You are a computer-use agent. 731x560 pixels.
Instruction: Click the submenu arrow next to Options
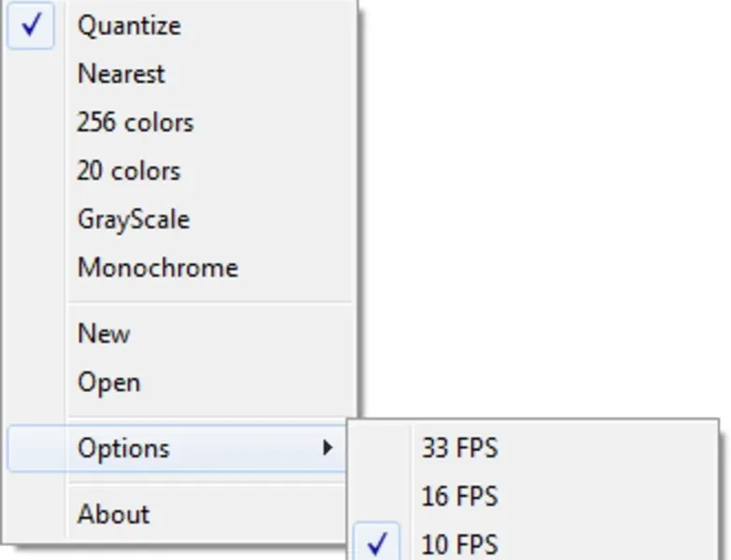[327, 448]
